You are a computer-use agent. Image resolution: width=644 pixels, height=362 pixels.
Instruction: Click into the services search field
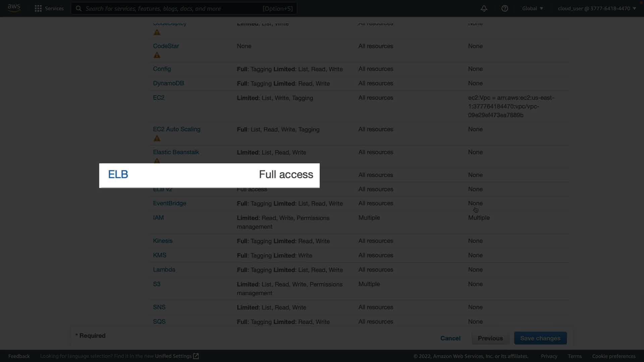click(x=173, y=8)
